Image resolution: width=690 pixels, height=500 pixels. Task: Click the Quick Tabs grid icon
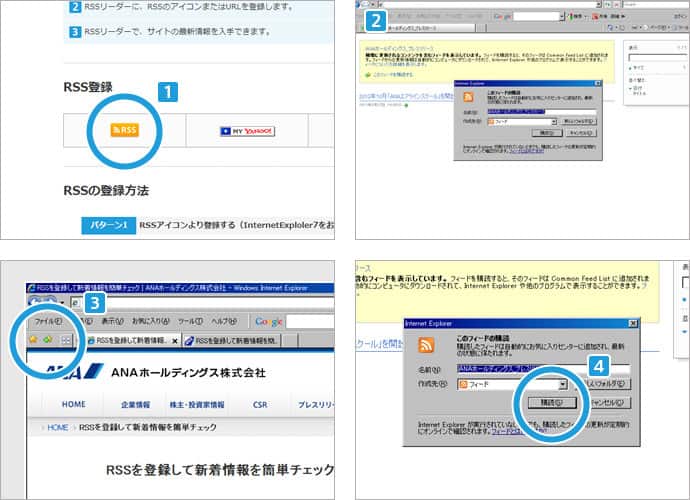pyautogui.click(x=66, y=340)
